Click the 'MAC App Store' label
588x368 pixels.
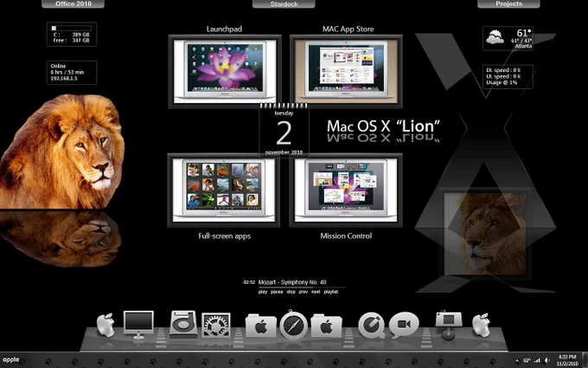(x=348, y=29)
